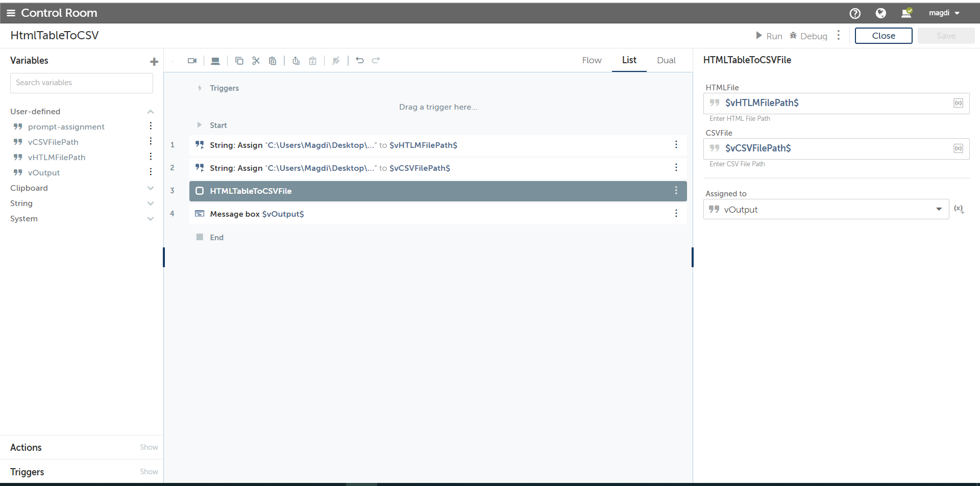Open options menu for Message box step

click(x=676, y=213)
